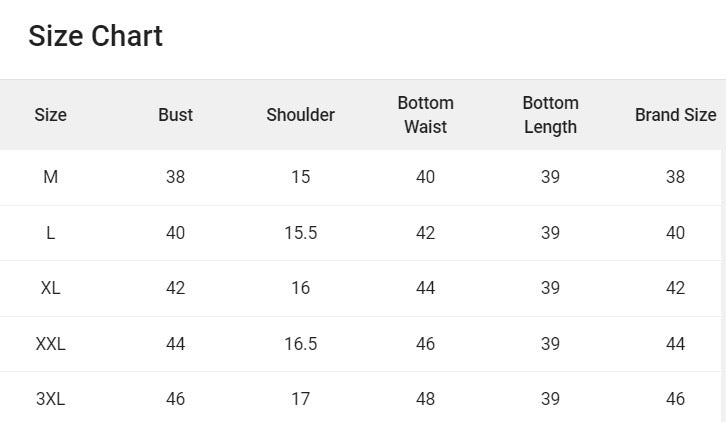726x422 pixels.
Task: Select the Size column header
Action: (50, 115)
